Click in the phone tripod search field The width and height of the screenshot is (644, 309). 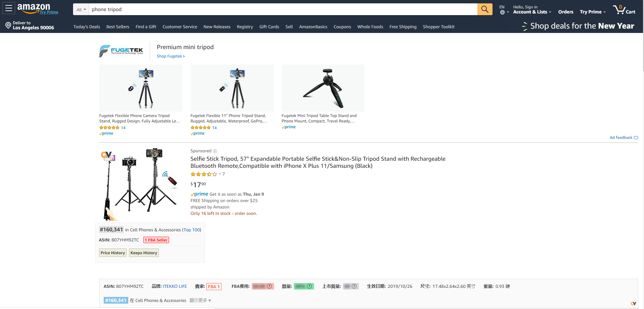(x=283, y=9)
